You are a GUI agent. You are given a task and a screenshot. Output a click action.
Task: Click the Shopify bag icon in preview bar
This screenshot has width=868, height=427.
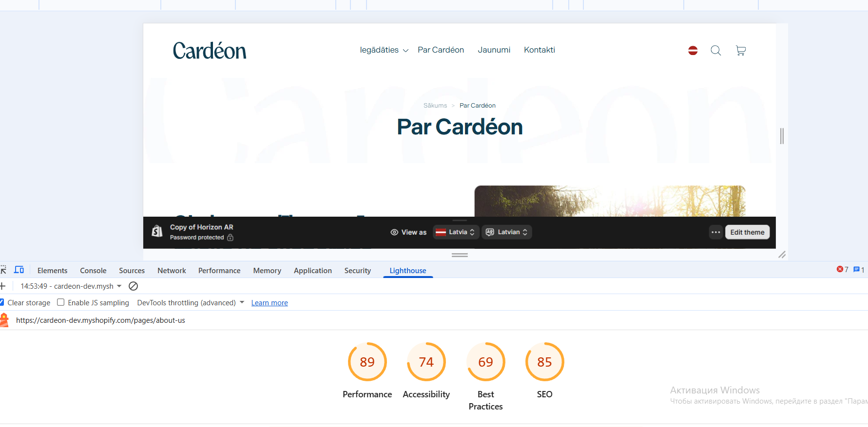point(157,231)
